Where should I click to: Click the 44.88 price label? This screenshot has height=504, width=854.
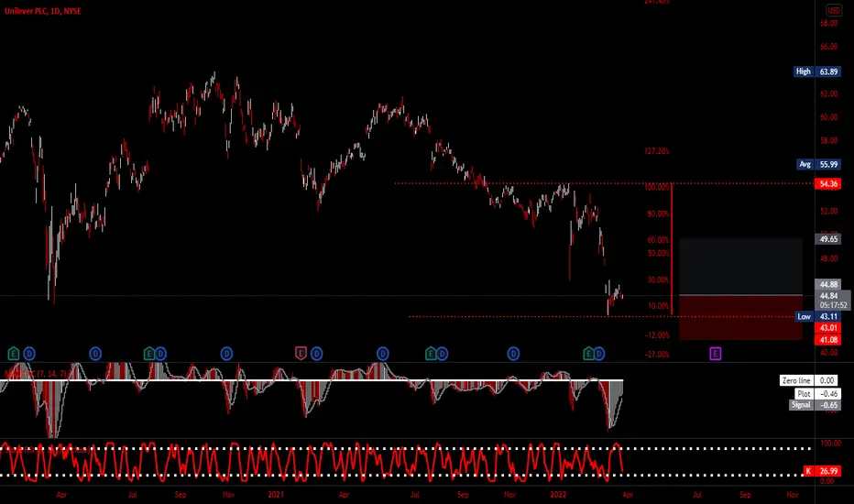(828, 284)
